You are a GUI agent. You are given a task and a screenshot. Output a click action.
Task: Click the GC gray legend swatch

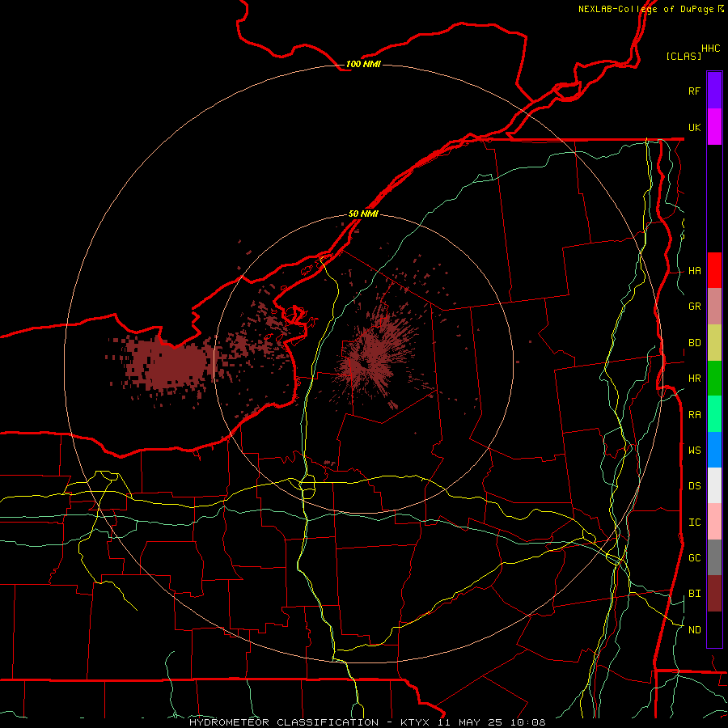point(714,557)
